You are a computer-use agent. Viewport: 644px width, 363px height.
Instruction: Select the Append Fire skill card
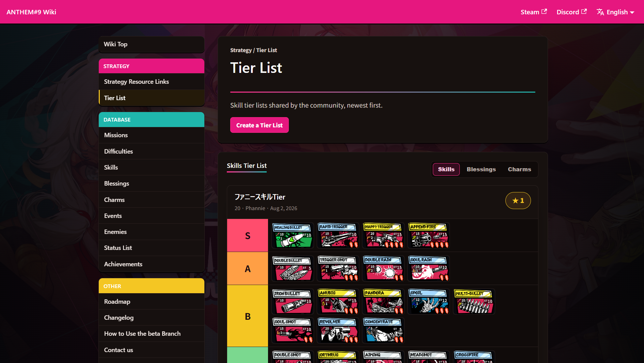429,235
